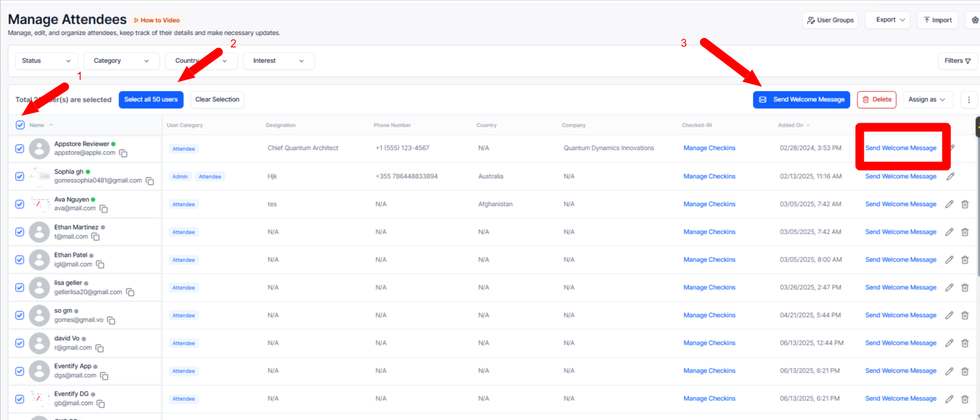Screen dimensions: 980x420
Task: Open the three-dot more options menu
Action: (969, 100)
